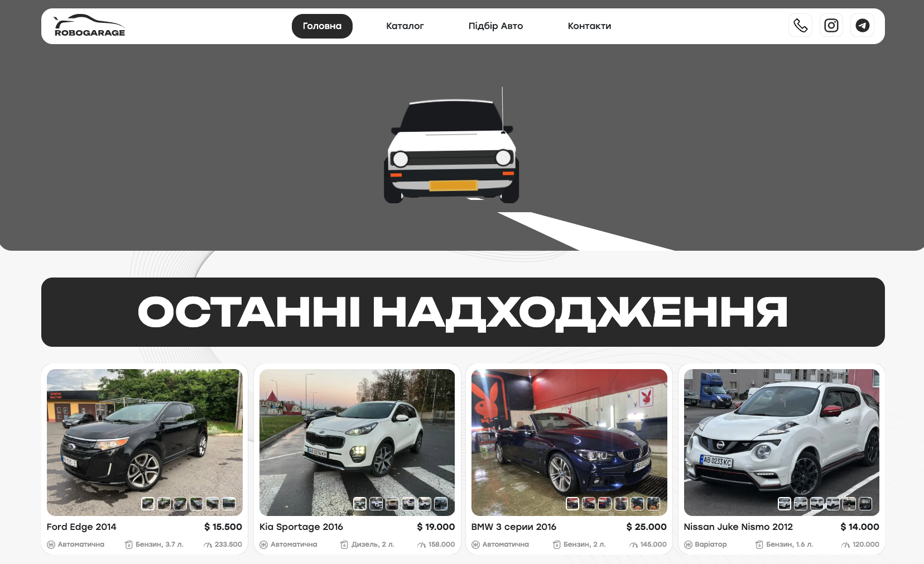Select first thumbnail on Kia Sportage photo
The height and width of the screenshot is (564, 924).
pos(360,504)
